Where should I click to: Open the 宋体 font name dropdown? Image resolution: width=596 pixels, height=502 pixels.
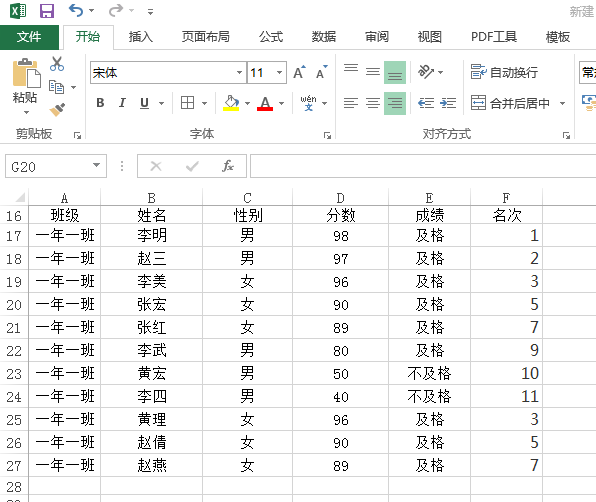[239, 72]
